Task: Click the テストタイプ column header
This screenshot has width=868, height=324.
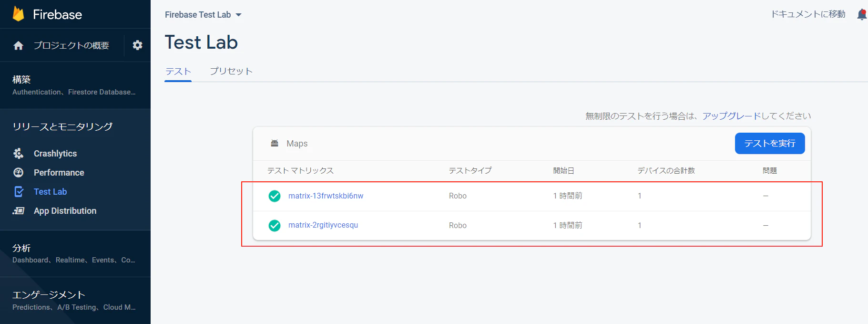Action: (x=470, y=170)
